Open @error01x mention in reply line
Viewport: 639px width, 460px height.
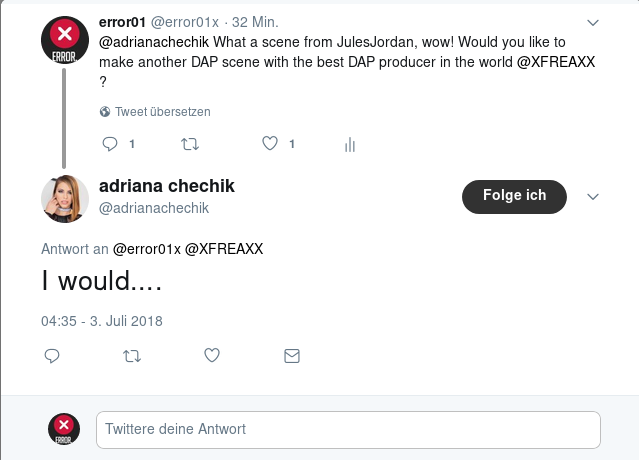pos(146,249)
